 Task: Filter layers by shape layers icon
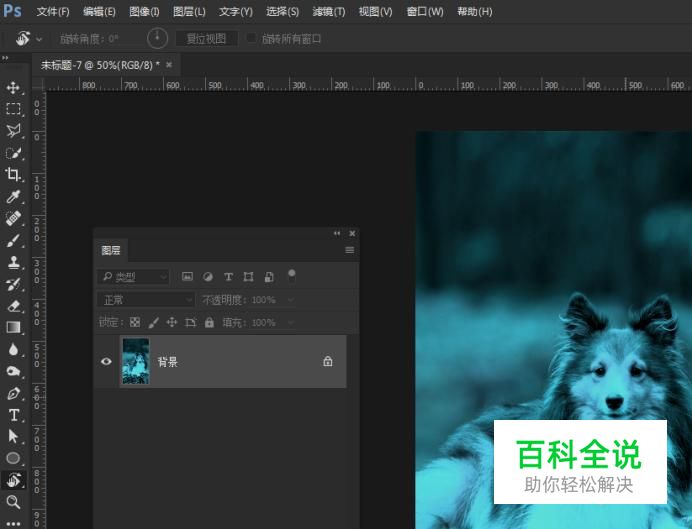pos(248,277)
